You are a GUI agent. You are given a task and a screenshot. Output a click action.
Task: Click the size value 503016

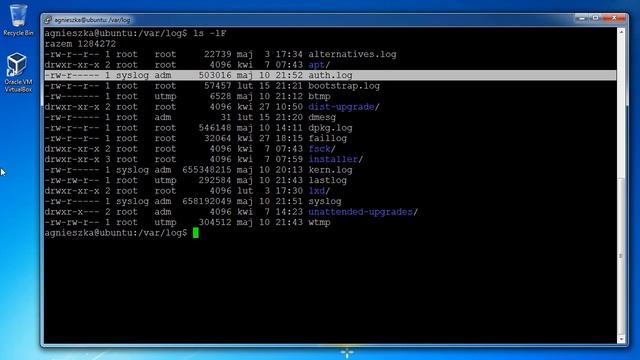point(215,75)
